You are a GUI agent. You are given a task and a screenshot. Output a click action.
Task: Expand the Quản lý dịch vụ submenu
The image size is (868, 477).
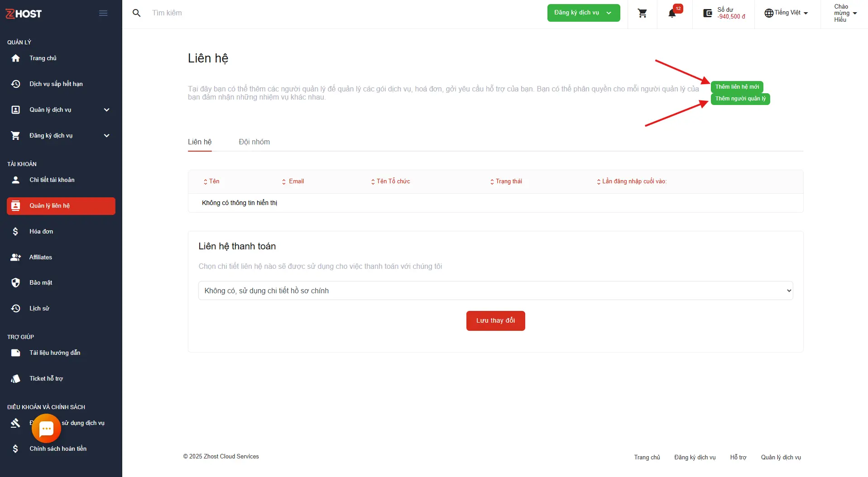pos(106,110)
